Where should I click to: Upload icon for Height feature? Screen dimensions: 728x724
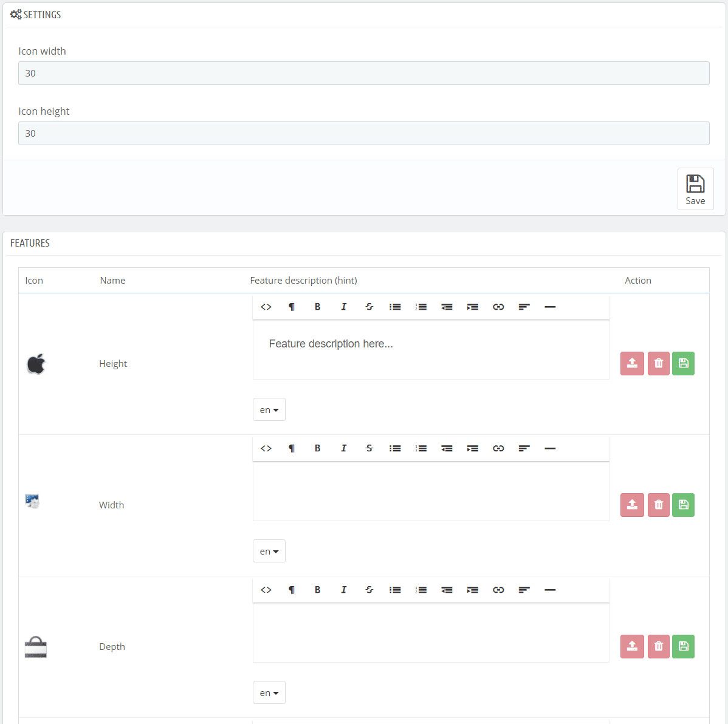632,363
